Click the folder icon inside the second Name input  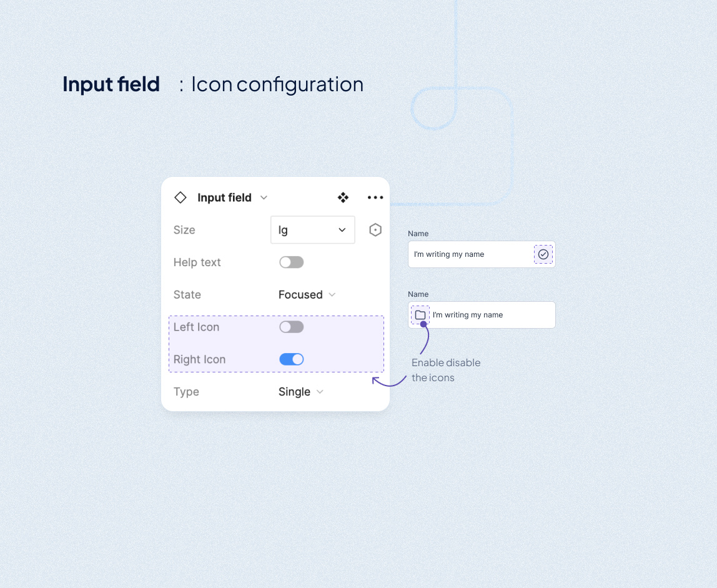pyautogui.click(x=420, y=315)
